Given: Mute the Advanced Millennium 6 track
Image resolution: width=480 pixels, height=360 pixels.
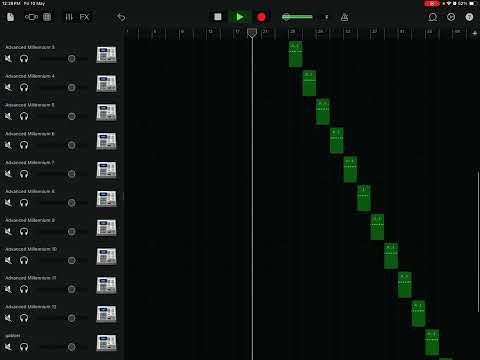Looking at the screenshot, I should click(x=8, y=145).
